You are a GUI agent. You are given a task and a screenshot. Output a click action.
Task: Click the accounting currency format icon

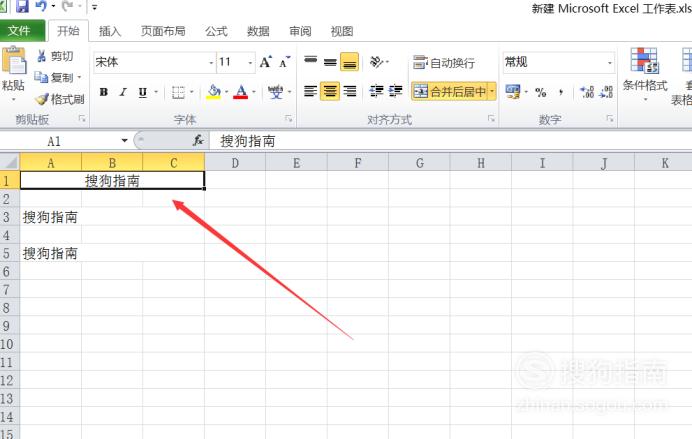tap(512, 92)
